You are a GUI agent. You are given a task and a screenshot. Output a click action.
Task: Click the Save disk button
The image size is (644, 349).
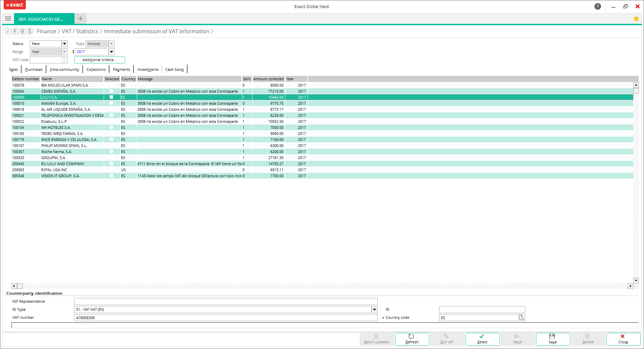[x=553, y=339]
